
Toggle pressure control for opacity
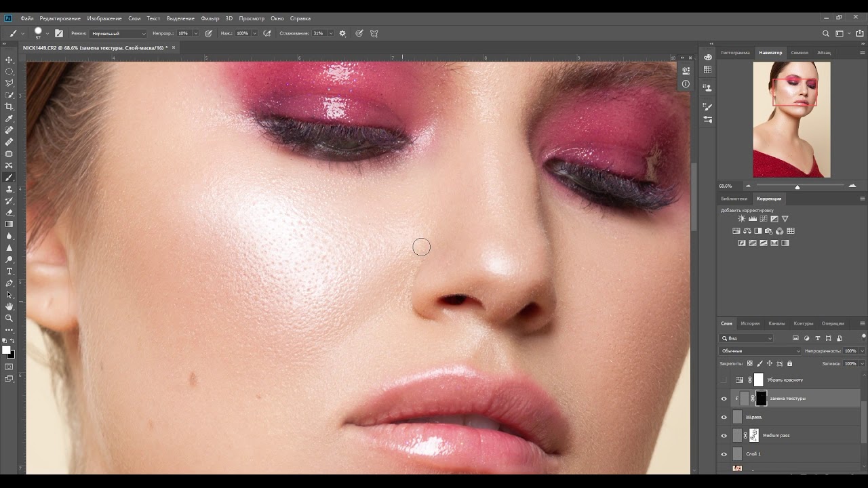[208, 33]
